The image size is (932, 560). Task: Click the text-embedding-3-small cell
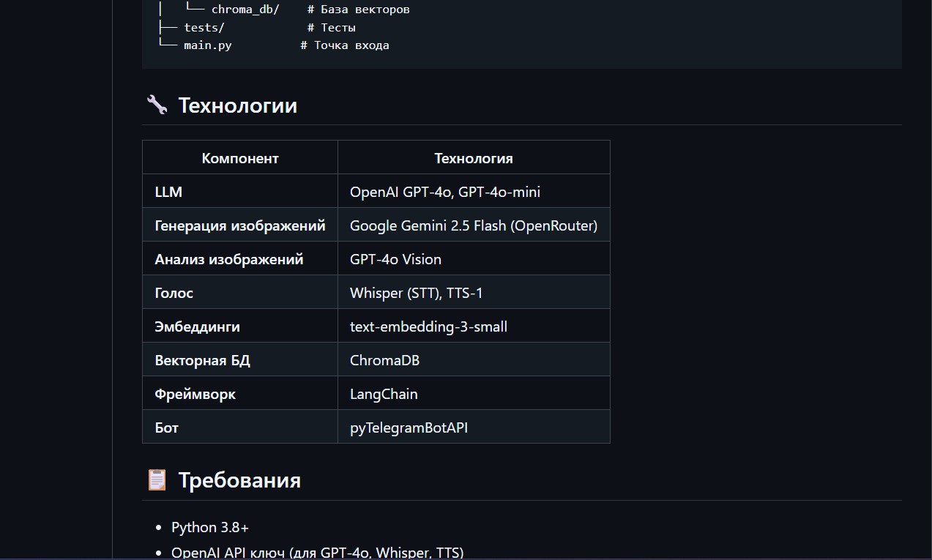(x=474, y=326)
